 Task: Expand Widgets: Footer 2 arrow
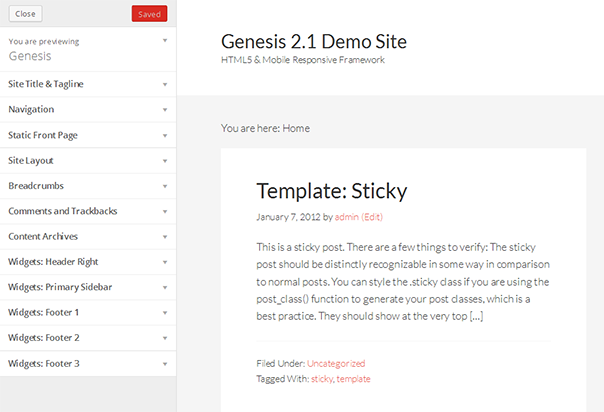[x=165, y=338]
